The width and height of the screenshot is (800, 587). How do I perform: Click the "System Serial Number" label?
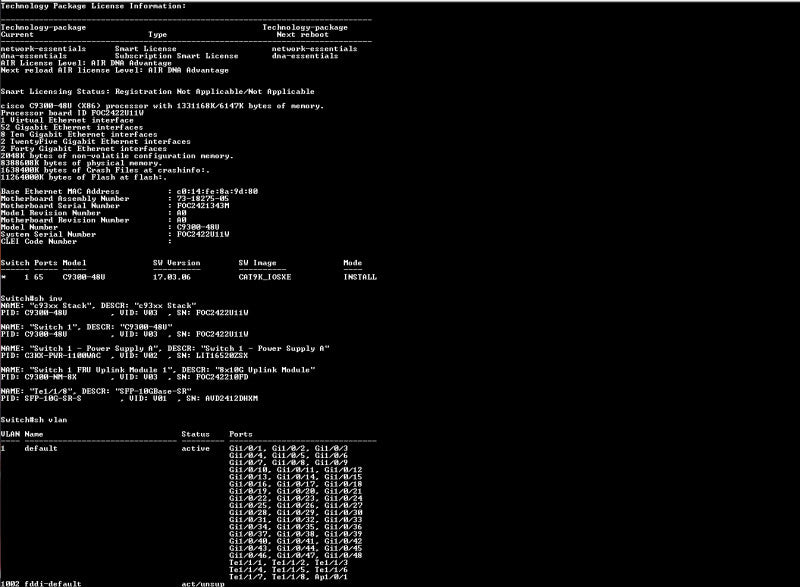tap(48, 235)
